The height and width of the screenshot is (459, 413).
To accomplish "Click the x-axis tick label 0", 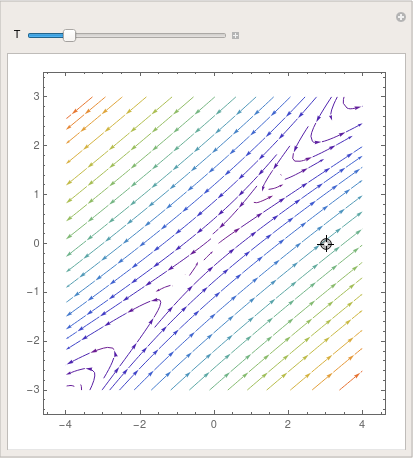I will tap(214, 424).
